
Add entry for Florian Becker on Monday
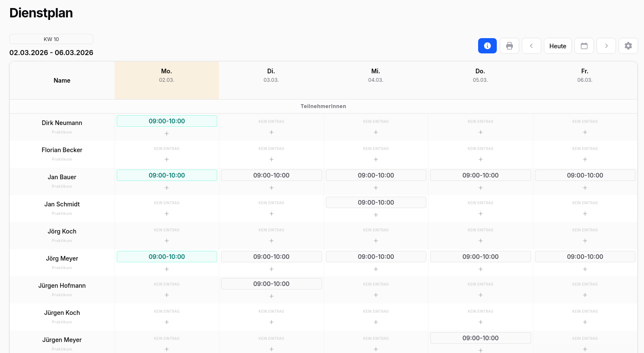point(167,159)
